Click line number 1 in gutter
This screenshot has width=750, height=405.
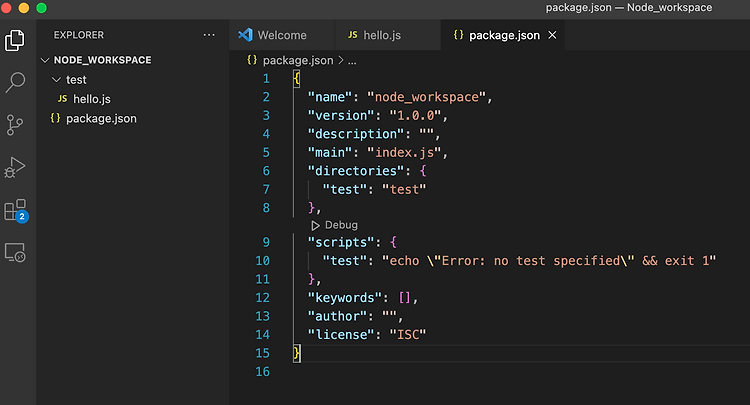[x=266, y=78]
